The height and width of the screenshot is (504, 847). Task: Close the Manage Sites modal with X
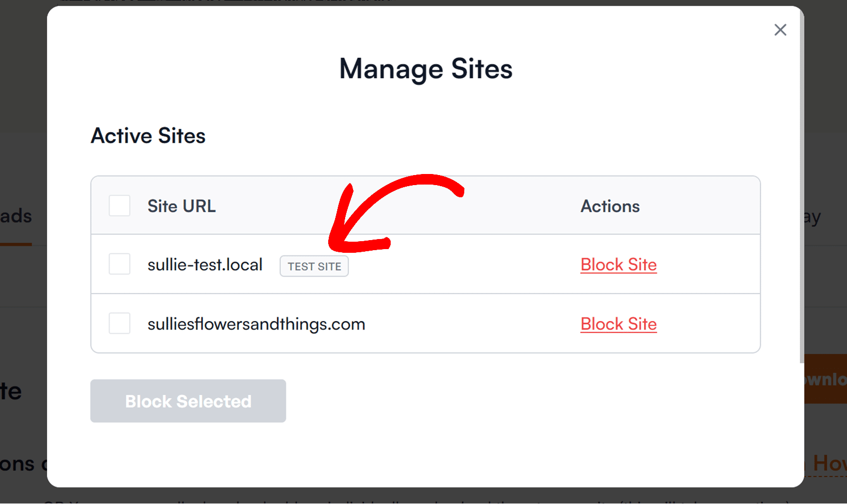pos(780,30)
